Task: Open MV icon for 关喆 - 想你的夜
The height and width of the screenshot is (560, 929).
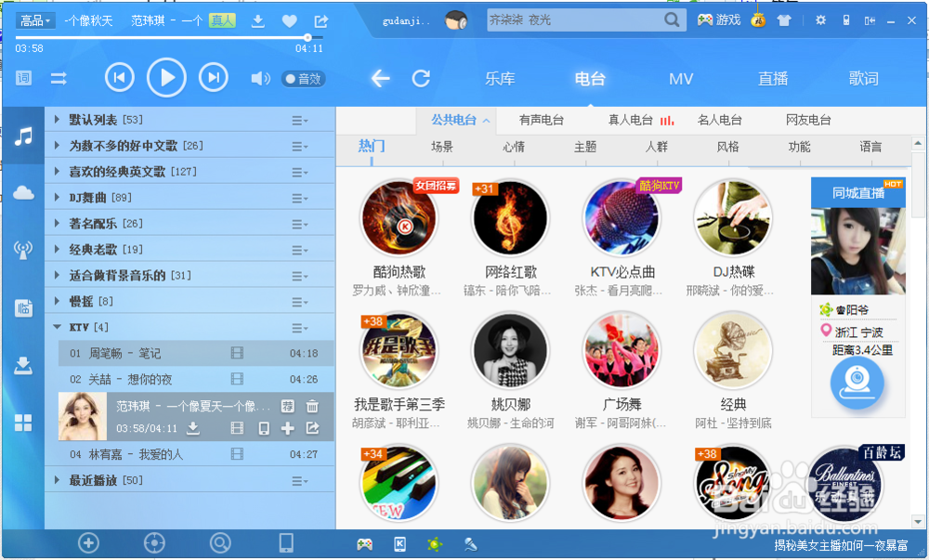Action: coord(237,379)
